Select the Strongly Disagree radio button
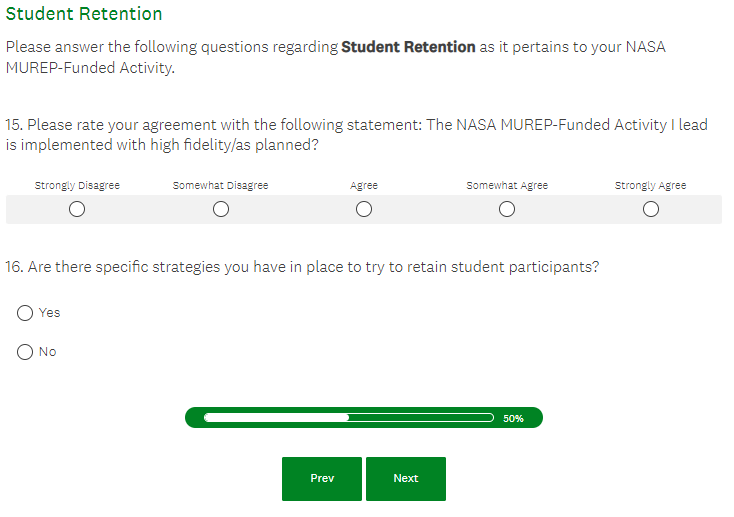The height and width of the screenshot is (517, 734). coord(77,209)
